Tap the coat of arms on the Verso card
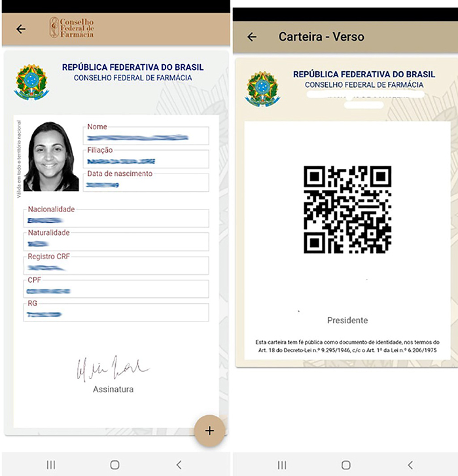This screenshot has width=458, height=476. pos(262,88)
